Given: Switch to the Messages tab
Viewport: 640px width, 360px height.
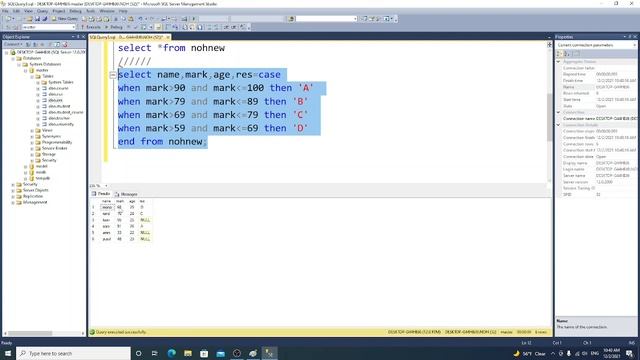Looking at the screenshot, I should (x=127, y=194).
